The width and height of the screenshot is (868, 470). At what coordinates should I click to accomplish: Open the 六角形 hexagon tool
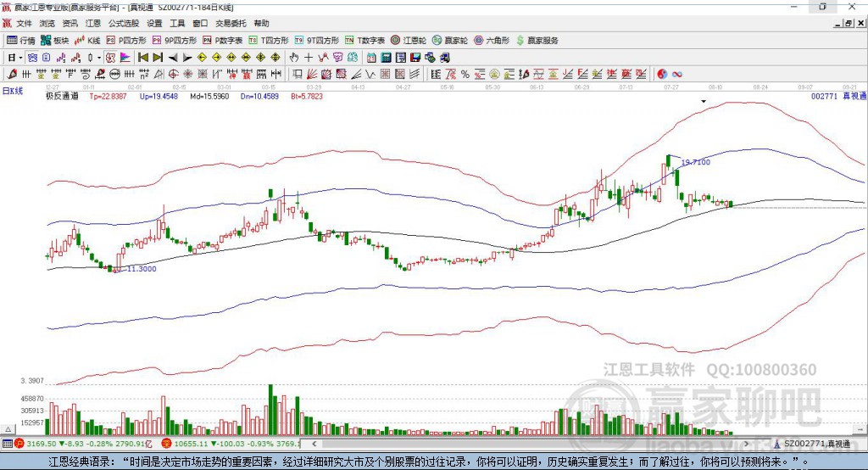coord(492,41)
